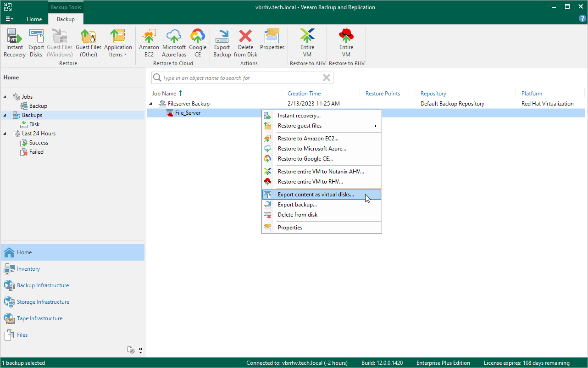Select Backups node in the tree

32,115
